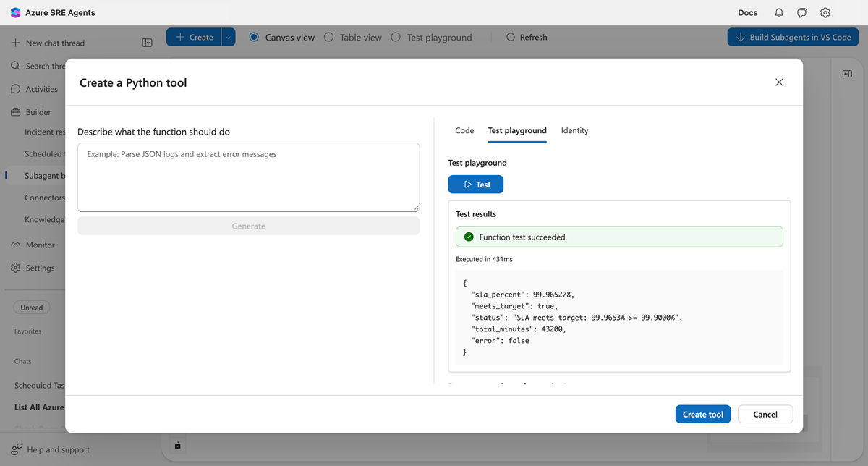Confirm with the Create tool button
868x466 pixels.
702,413
